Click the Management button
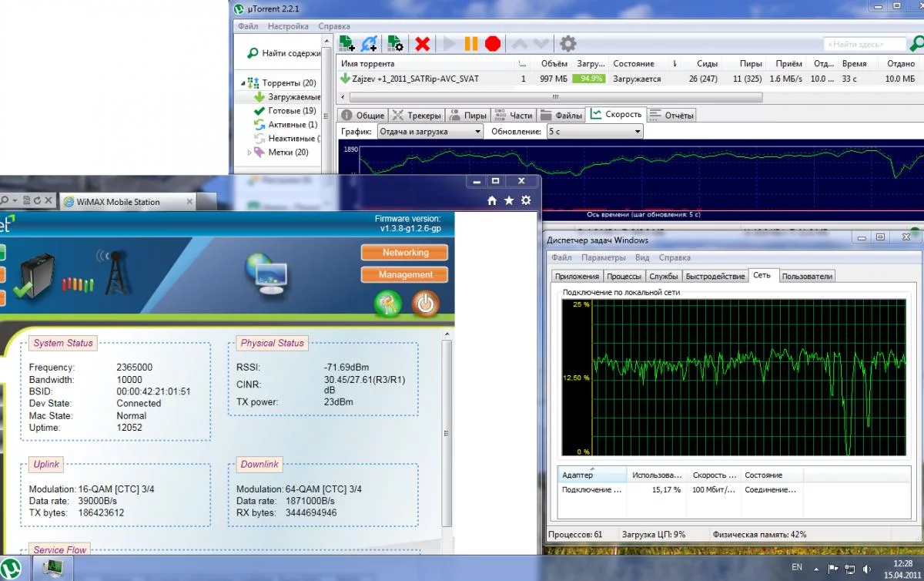 [405, 275]
